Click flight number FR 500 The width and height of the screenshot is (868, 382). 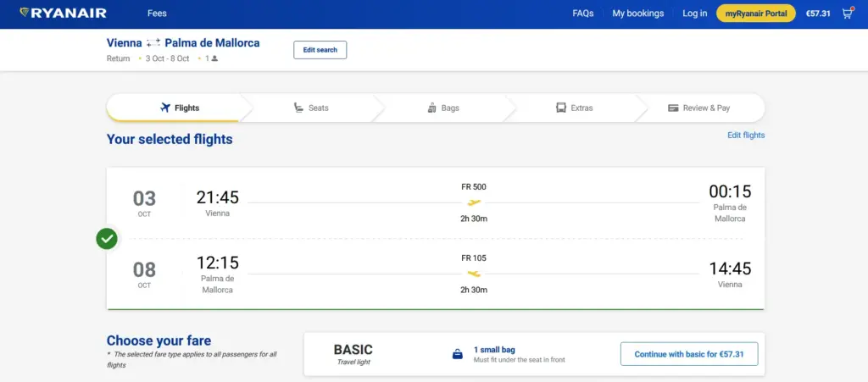474,187
